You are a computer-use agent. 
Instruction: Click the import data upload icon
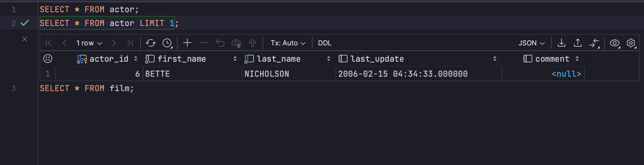click(x=578, y=43)
